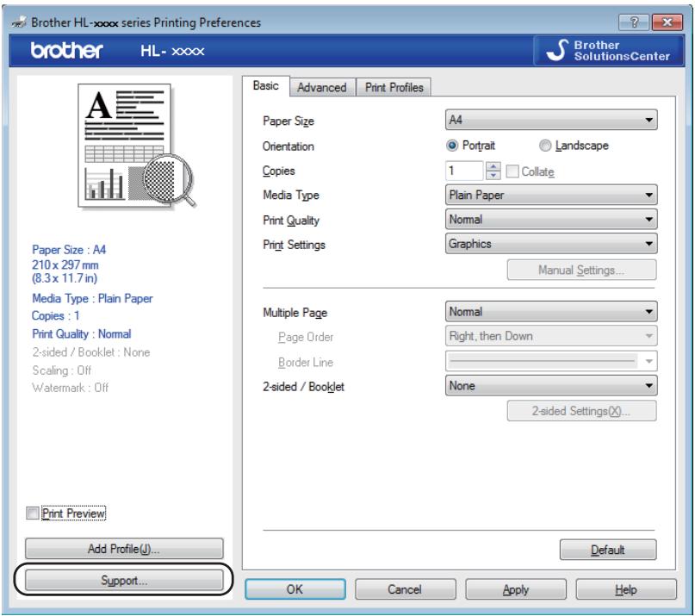Image resolution: width=695 pixels, height=616 pixels.
Task: Open the Page Order dropdown
Action: (x=551, y=336)
